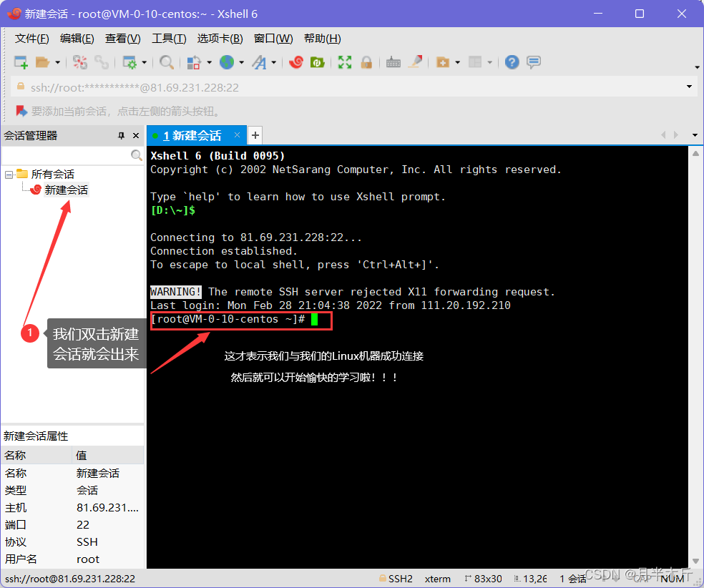Image resolution: width=704 pixels, height=588 pixels.
Task: Click the 名称 column header
Action: (x=36, y=455)
